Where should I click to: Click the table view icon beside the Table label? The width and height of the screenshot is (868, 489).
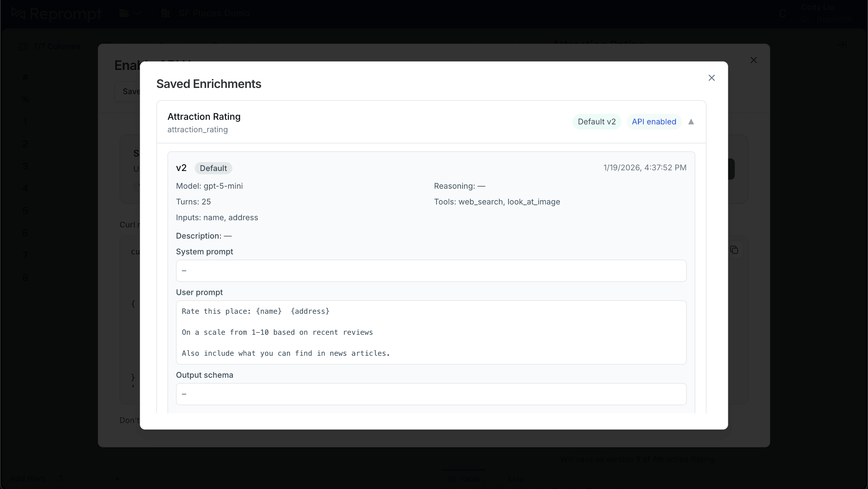[452, 478]
